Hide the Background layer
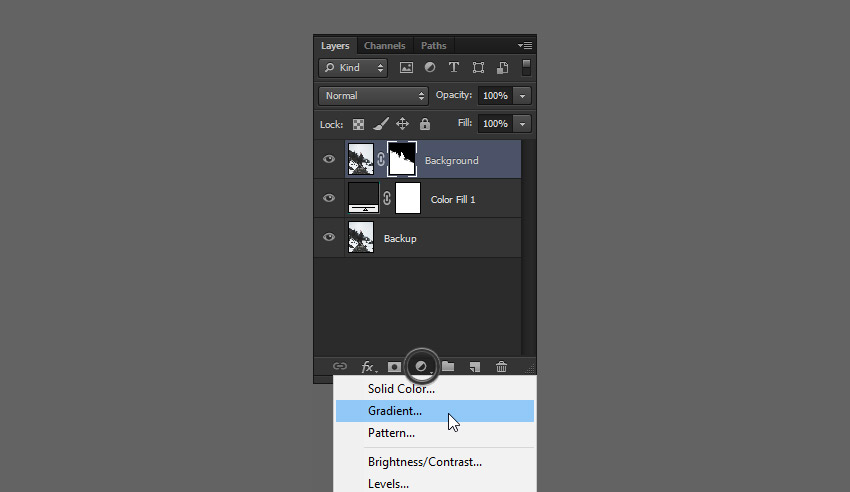The width and height of the screenshot is (850, 492). [x=329, y=159]
